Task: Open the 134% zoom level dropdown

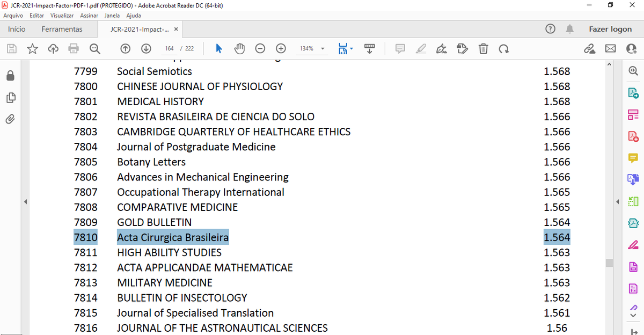Action: point(311,49)
